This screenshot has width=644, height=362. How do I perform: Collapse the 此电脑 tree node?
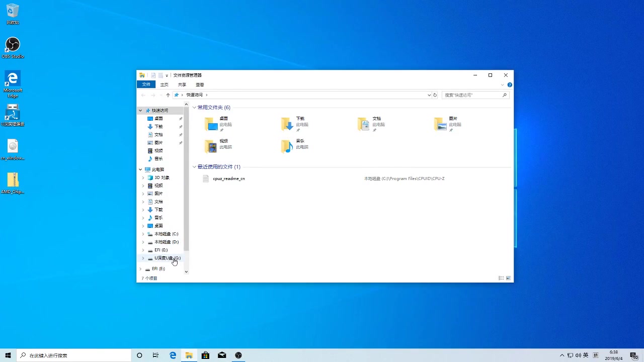(140, 169)
